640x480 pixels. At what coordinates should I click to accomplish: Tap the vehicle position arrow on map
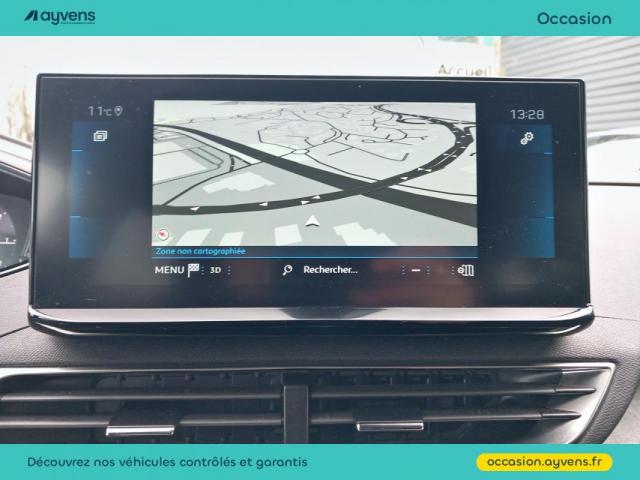coord(312,221)
